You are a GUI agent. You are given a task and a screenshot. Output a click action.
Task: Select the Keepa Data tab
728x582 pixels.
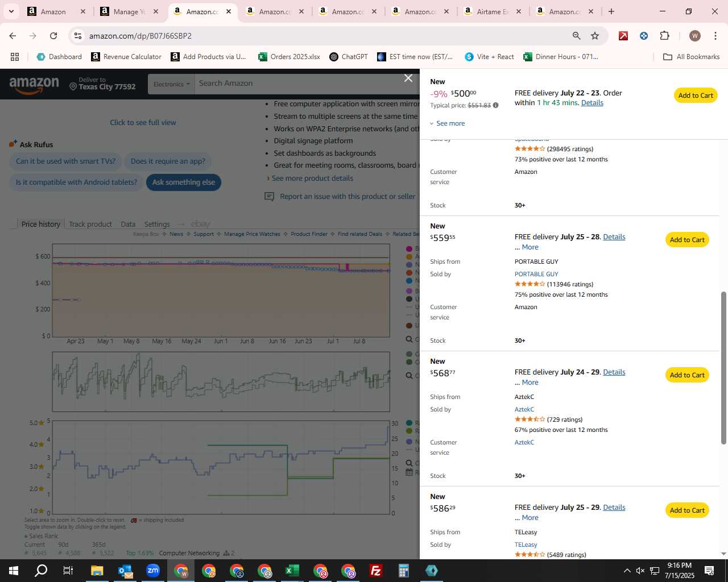click(x=128, y=224)
